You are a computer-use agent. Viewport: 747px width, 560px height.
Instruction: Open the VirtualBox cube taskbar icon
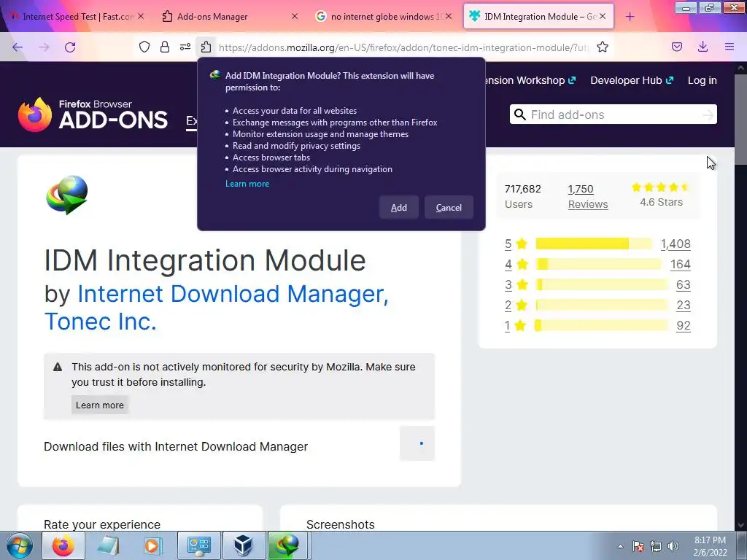pyautogui.click(x=244, y=545)
